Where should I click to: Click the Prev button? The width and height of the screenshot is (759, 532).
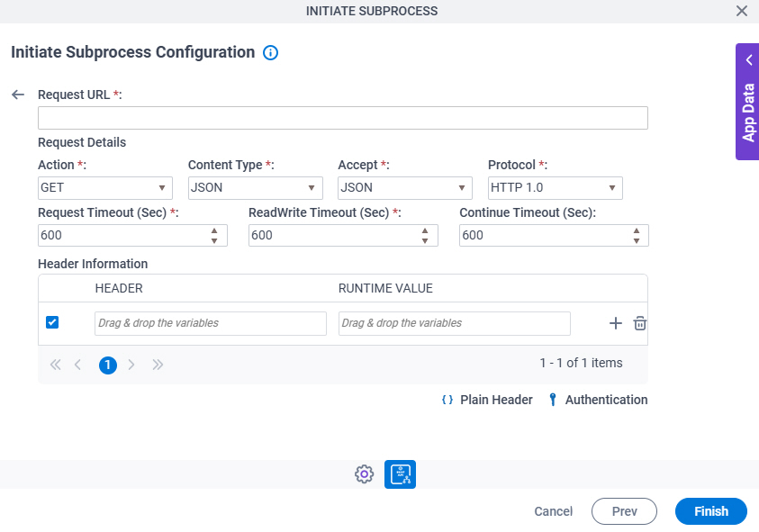point(625,511)
